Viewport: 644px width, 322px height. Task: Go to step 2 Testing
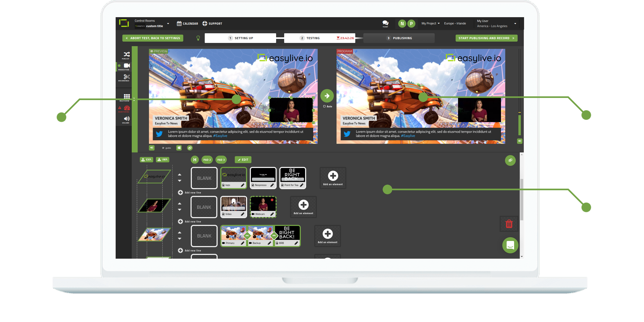click(319, 38)
